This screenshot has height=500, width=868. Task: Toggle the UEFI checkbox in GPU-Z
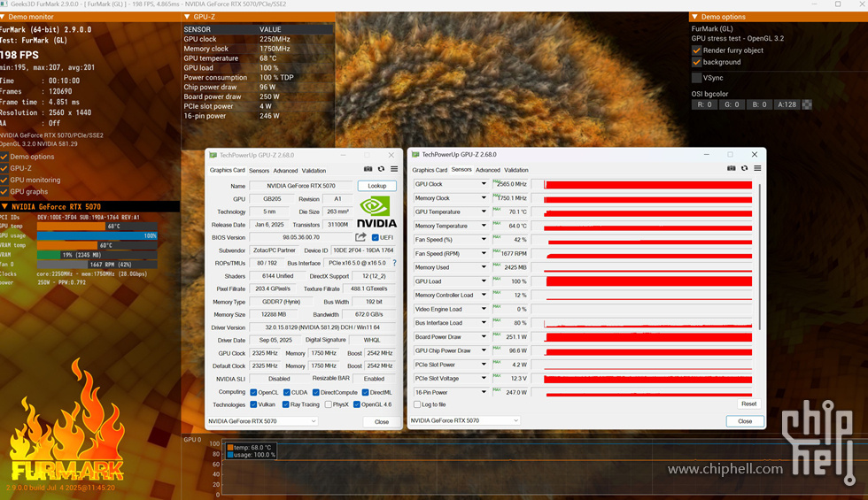click(376, 237)
